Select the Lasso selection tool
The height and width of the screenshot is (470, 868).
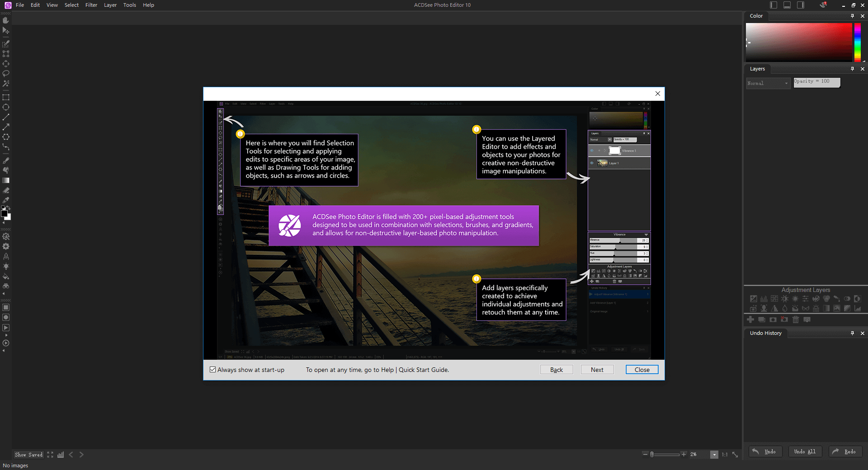[6, 73]
